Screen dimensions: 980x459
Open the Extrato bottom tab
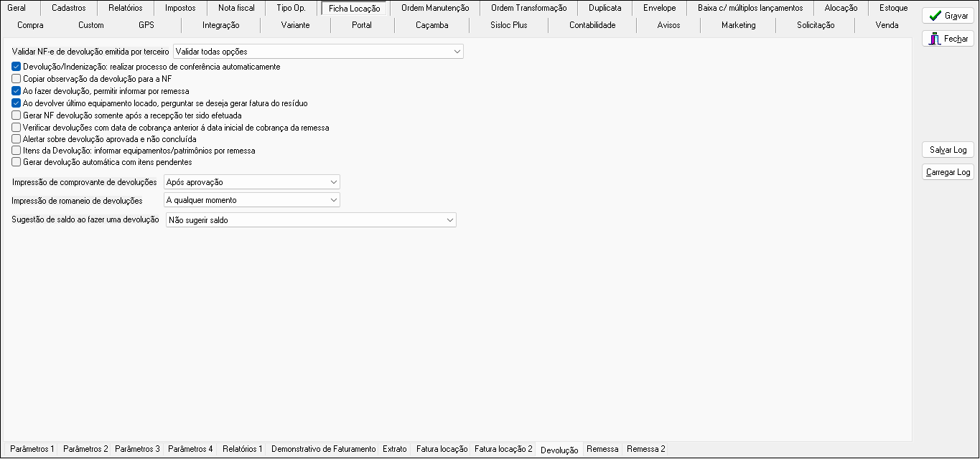pos(394,449)
